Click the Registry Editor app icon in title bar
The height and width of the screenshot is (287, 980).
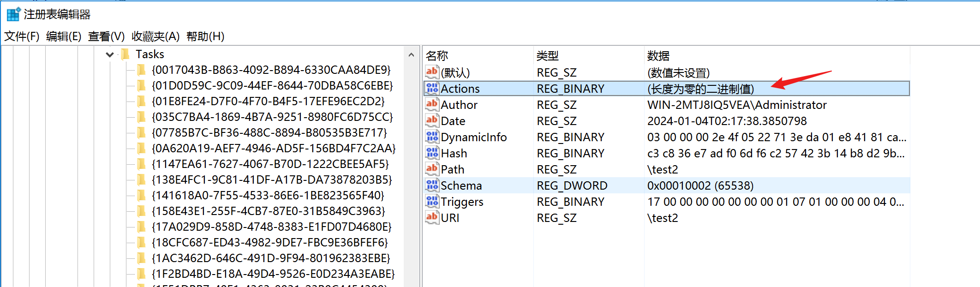coord(13,14)
